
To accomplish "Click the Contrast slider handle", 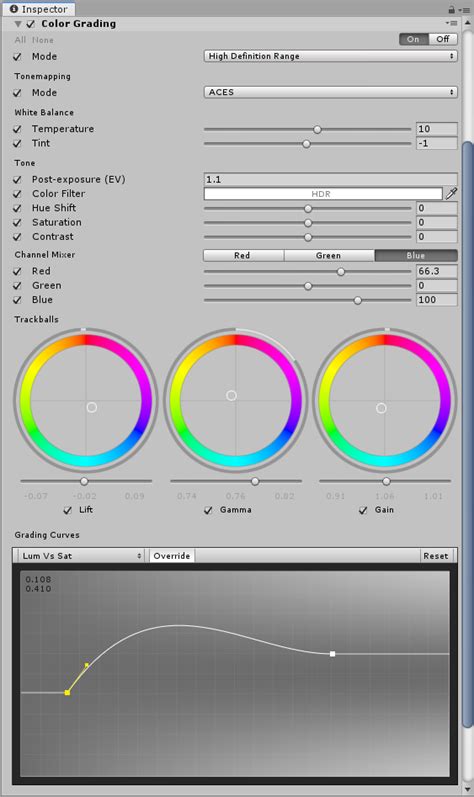I will point(308,237).
